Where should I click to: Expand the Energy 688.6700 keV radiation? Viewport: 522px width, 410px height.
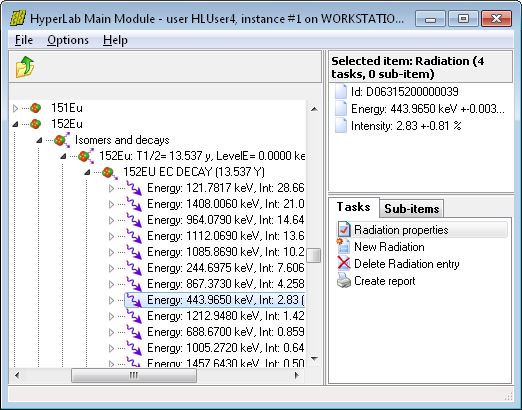[x=111, y=332]
